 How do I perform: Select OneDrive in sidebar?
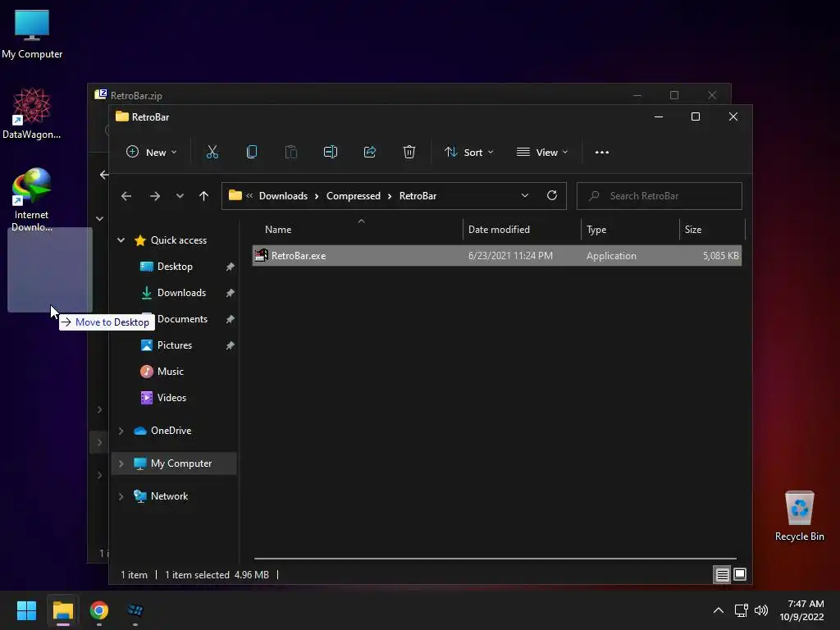click(x=171, y=431)
